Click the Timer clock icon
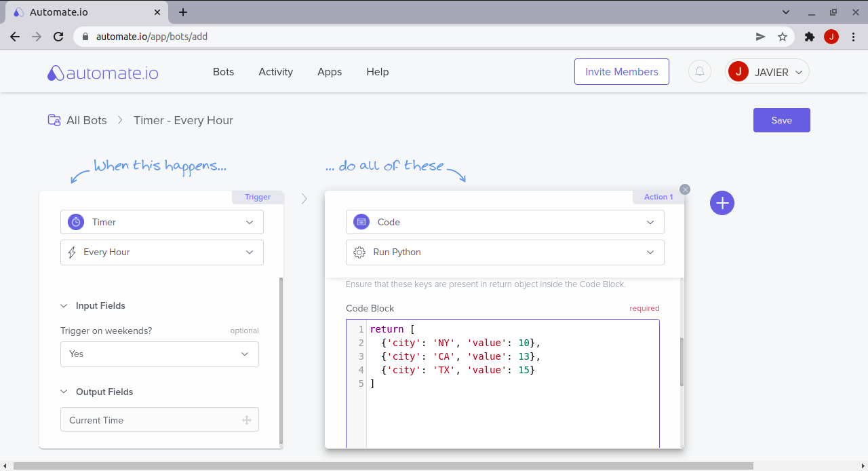 pos(76,222)
